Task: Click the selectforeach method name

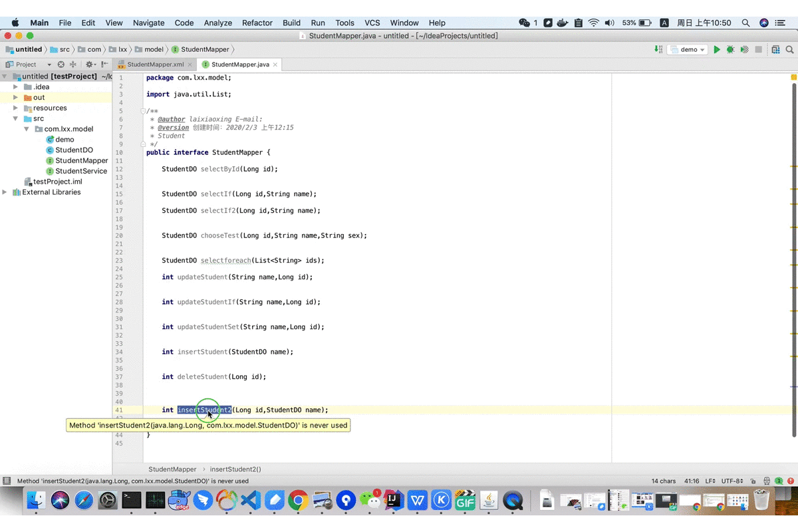Action: (x=225, y=260)
